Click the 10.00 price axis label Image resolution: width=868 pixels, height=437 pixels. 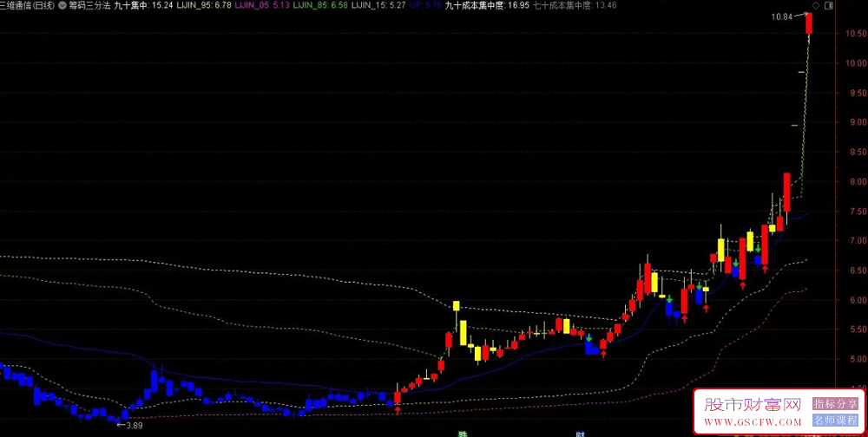pos(855,63)
